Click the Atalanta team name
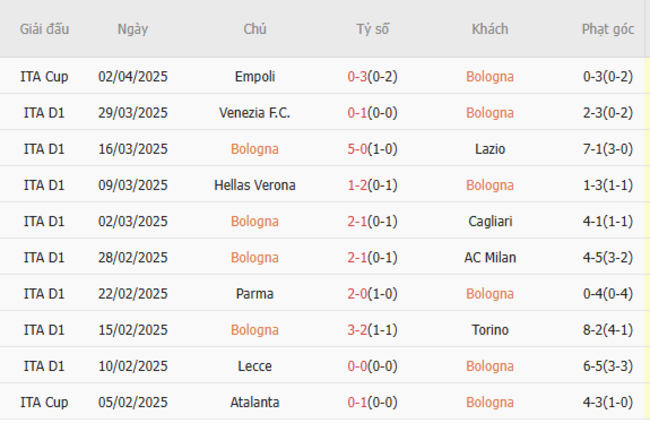This screenshot has width=650, height=423. point(254,402)
